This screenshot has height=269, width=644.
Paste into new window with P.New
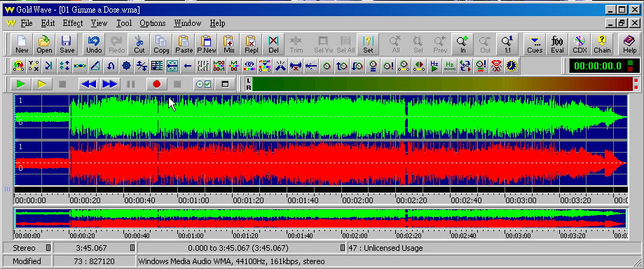[x=206, y=44]
